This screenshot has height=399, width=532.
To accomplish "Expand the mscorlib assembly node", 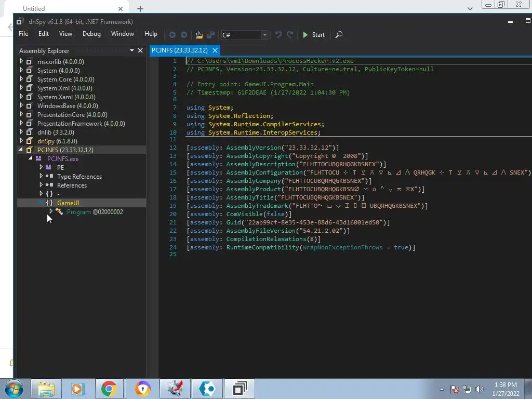I will [x=21, y=61].
